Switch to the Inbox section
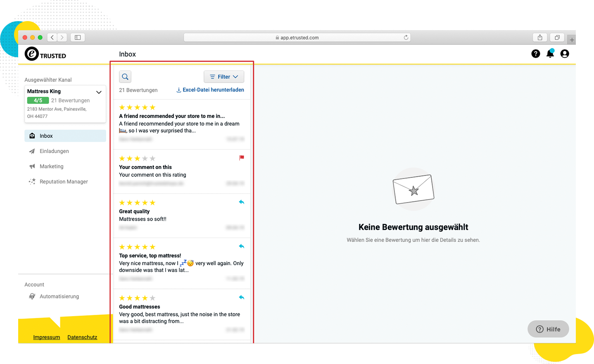594x364 pixels. (x=46, y=136)
